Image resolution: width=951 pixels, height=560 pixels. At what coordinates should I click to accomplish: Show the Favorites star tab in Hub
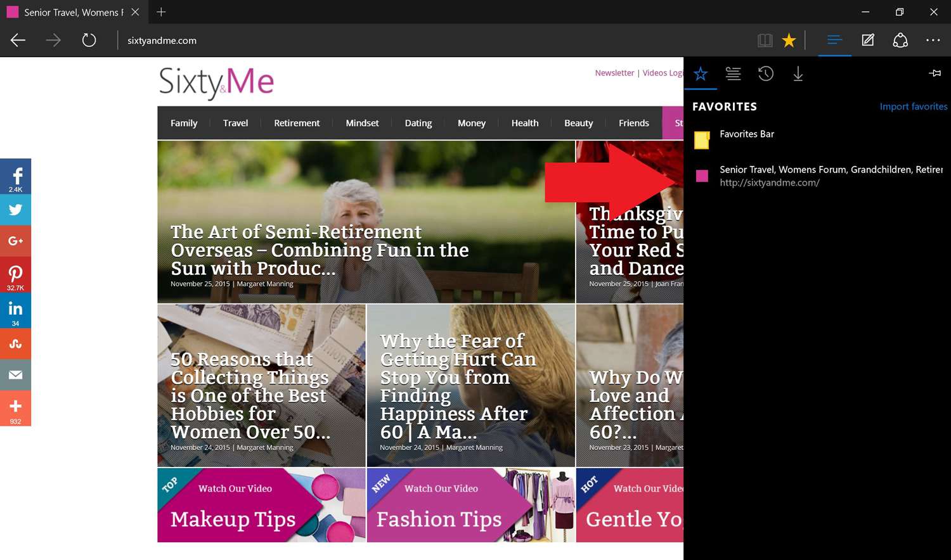pyautogui.click(x=701, y=74)
